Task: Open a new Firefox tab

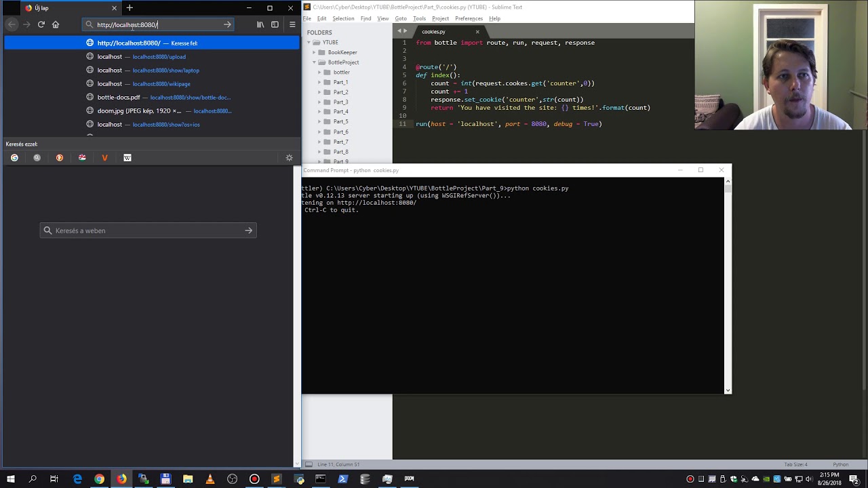Action: (130, 8)
